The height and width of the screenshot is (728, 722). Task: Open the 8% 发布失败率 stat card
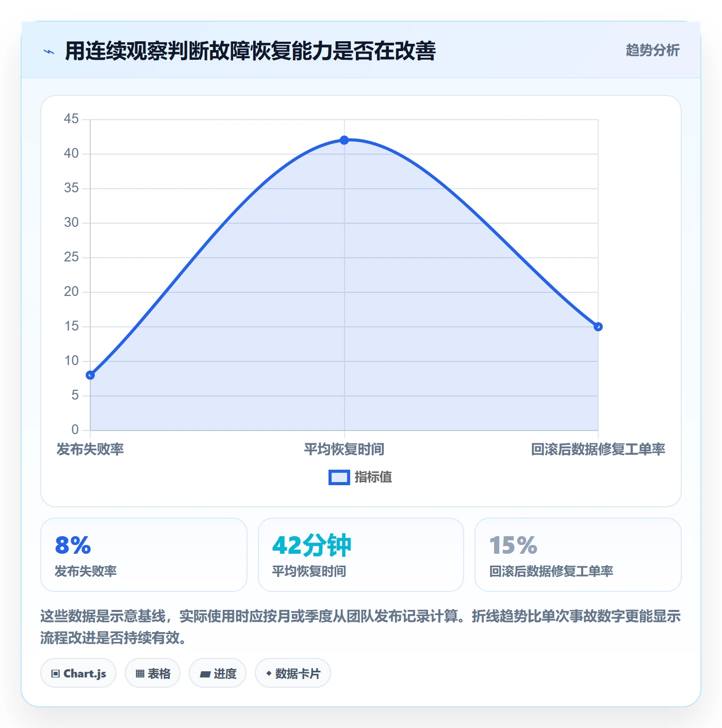coord(144,555)
